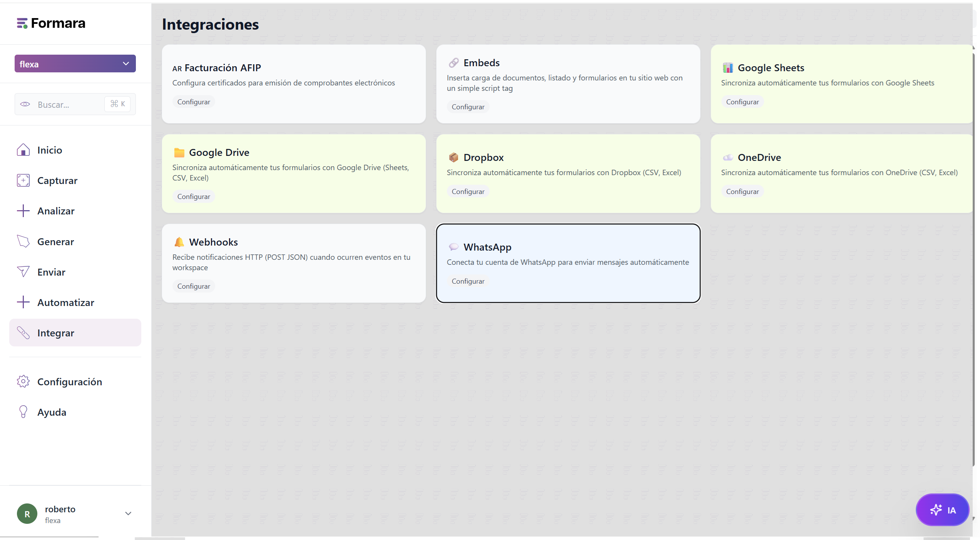
Task: Click the Ayuda lightbulb icon
Action: (23, 412)
